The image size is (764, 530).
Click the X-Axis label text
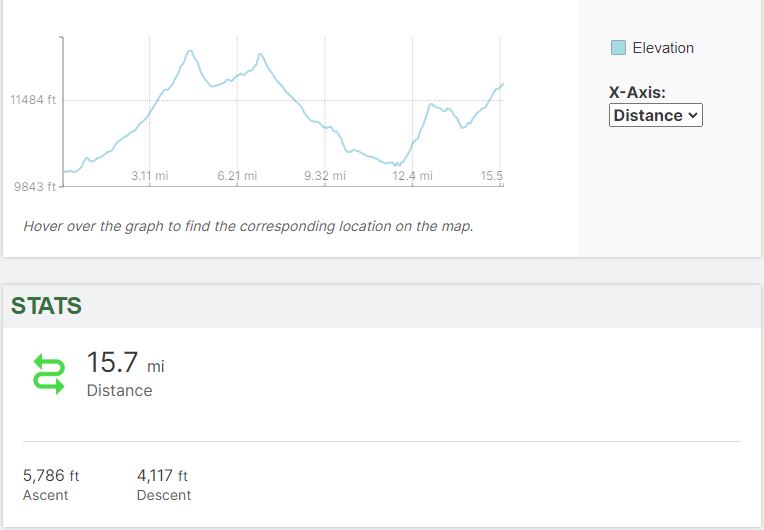pos(637,93)
